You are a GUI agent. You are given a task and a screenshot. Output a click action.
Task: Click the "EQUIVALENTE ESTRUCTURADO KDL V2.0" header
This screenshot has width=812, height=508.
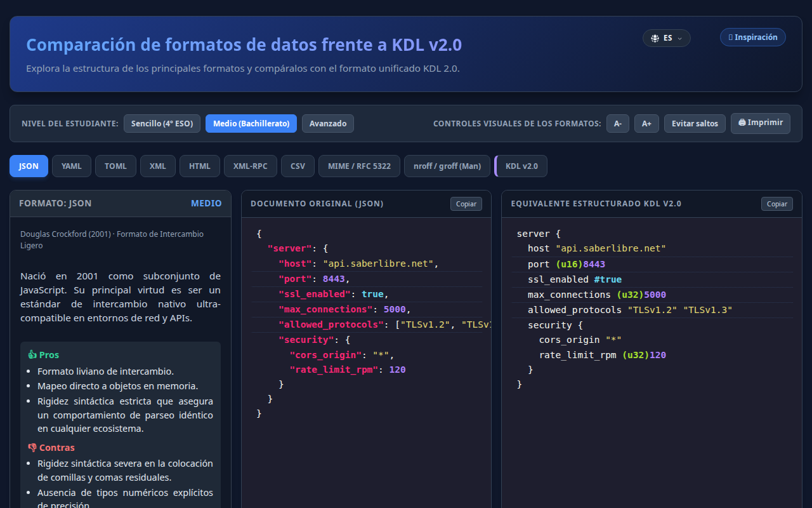tap(596, 204)
